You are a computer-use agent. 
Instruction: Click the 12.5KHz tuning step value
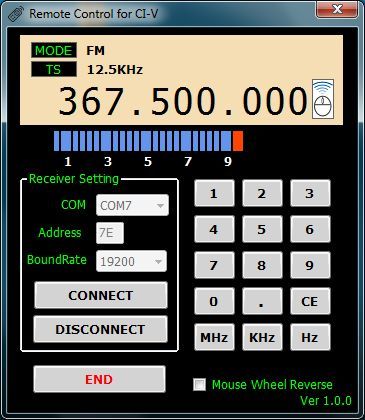pyautogui.click(x=115, y=70)
